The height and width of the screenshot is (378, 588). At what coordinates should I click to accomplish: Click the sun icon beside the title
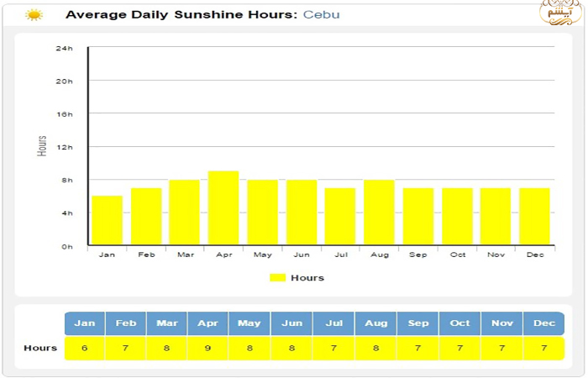tap(34, 15)
